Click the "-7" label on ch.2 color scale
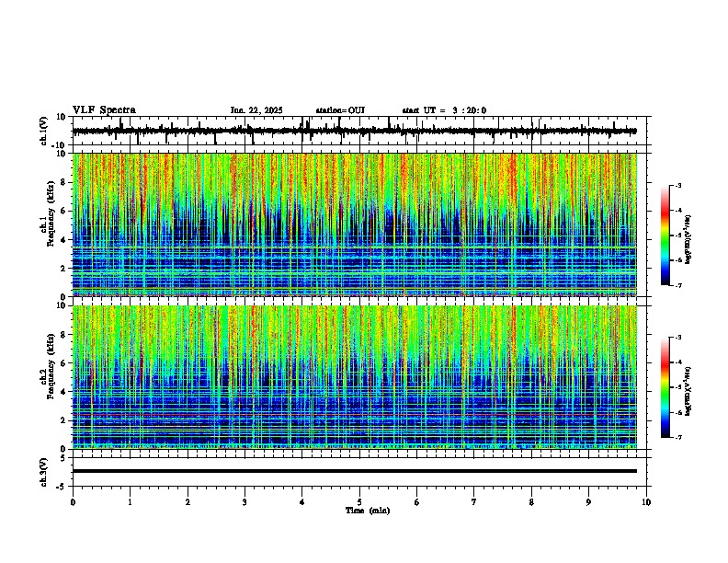The image size is (728, 563). (x=678, y=437)
